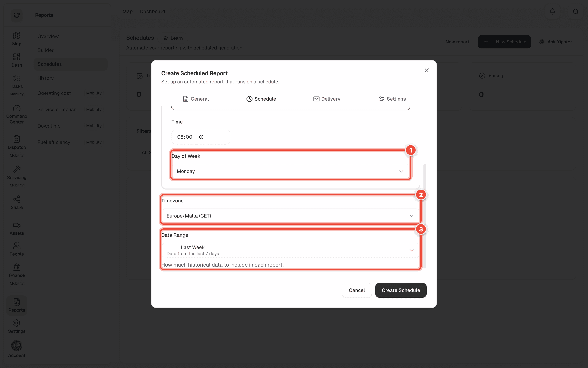
Task: Switch to the General tab
Action: tap(196, 99)
